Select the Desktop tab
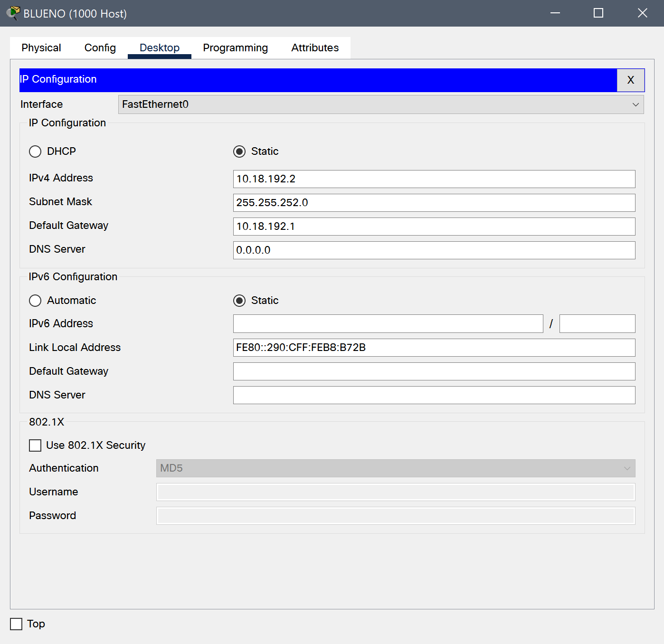This screenshot has width=664, height=644. (x=160, y=48)
